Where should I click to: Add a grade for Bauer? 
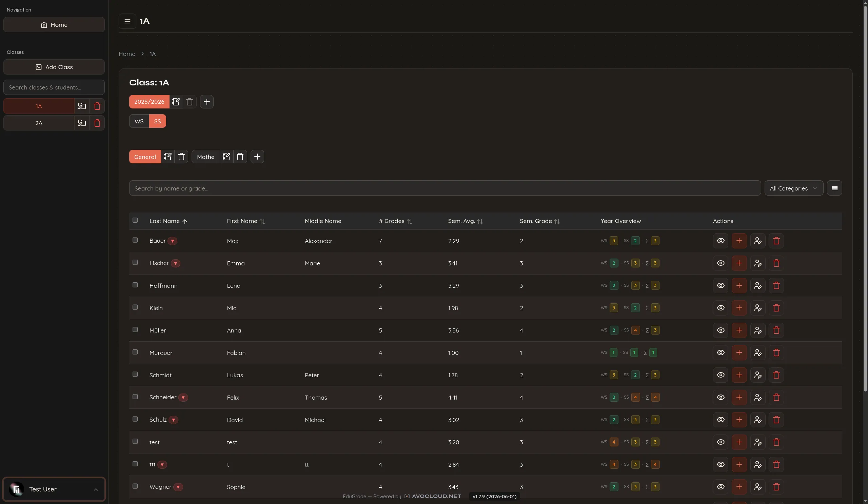[739, 241]
